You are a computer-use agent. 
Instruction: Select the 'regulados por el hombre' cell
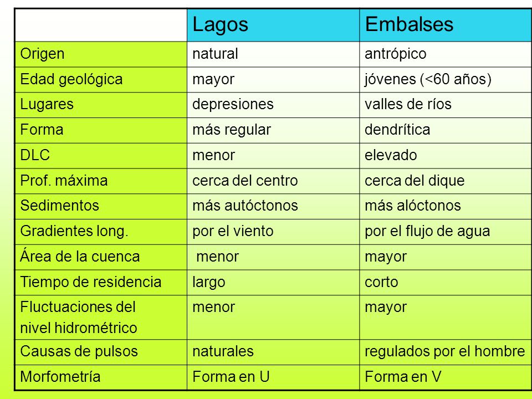pyautogui.click(x=446, y=352)
